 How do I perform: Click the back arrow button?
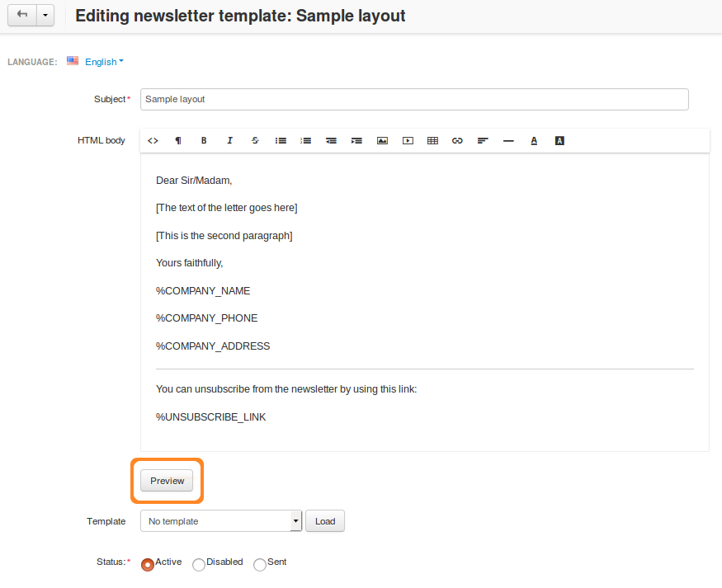22,15
